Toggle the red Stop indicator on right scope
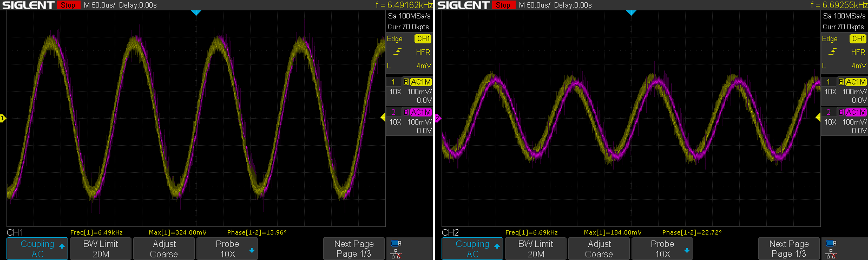Image resolution: width=868 pixels, height=260 pixels. coord(503,5)
